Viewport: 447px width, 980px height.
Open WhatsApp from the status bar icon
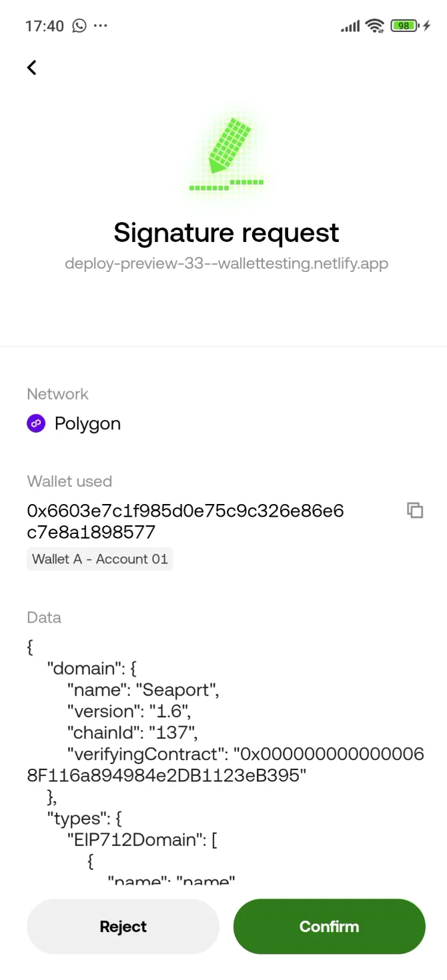(79, 26)
